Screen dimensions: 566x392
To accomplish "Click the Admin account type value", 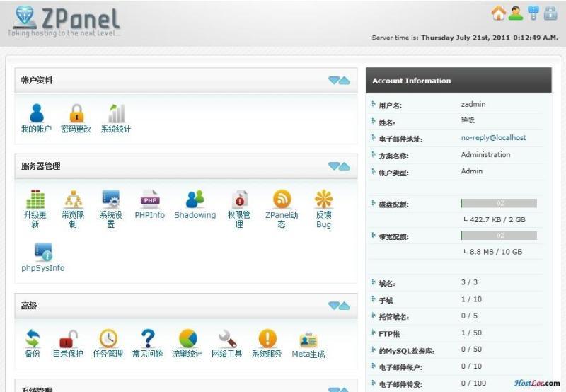I will pos(472,171).
